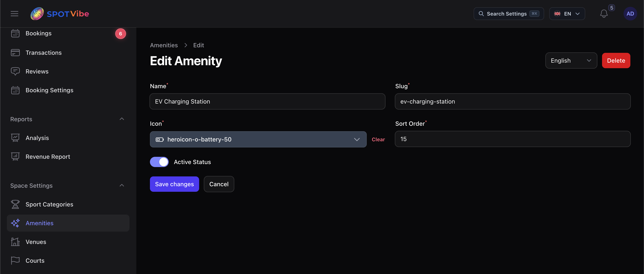Viewport: 644px width, 274px height.
Task: Click the Bookings calendar icon
Action: [15, 33]
